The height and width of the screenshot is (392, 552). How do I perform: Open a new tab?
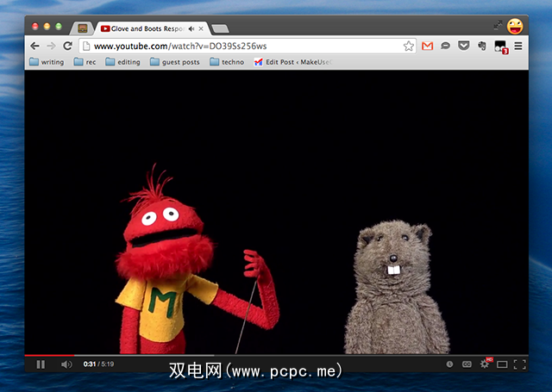(221, 28)
